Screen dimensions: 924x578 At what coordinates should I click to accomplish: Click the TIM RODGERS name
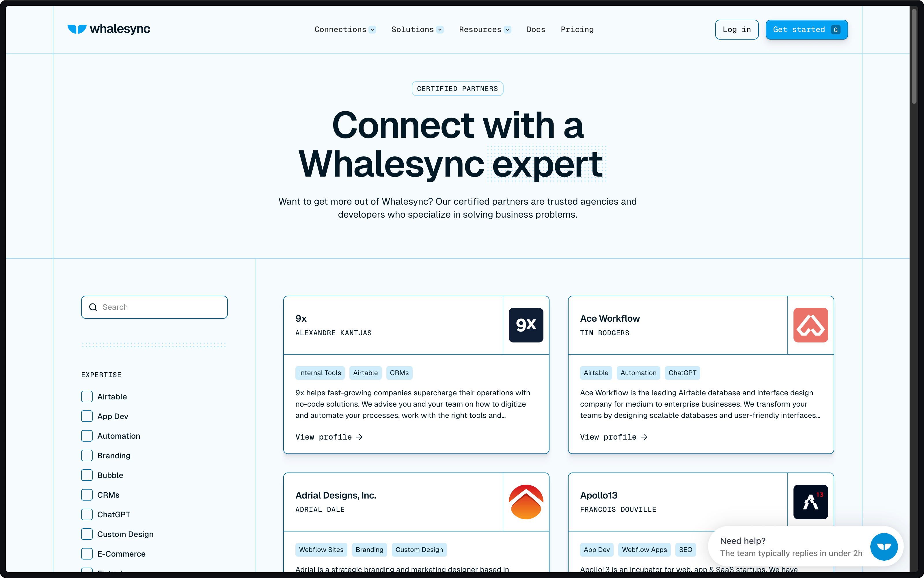click(x=605, y=333)
